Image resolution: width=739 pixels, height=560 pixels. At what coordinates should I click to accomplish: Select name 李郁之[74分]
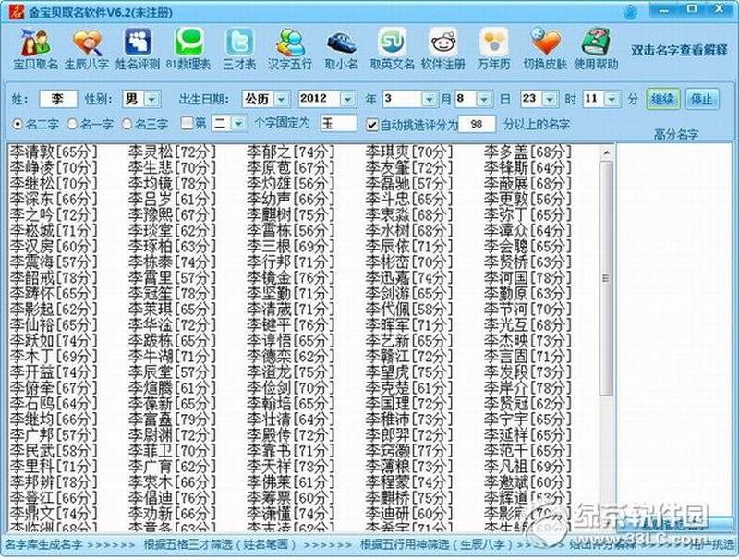click(290, 152)
